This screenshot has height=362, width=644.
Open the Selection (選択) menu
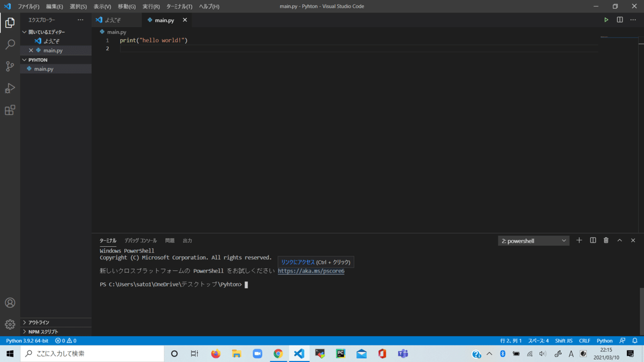pos(78,6)
